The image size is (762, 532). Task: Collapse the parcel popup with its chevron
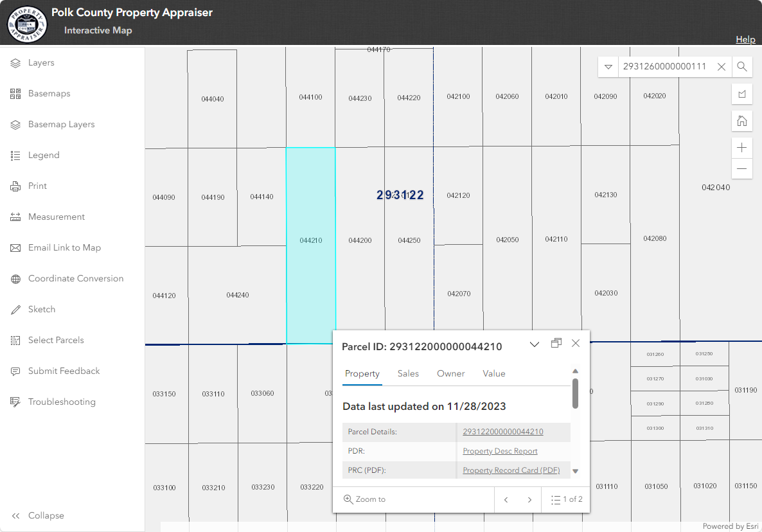click(x=534, y=344)
